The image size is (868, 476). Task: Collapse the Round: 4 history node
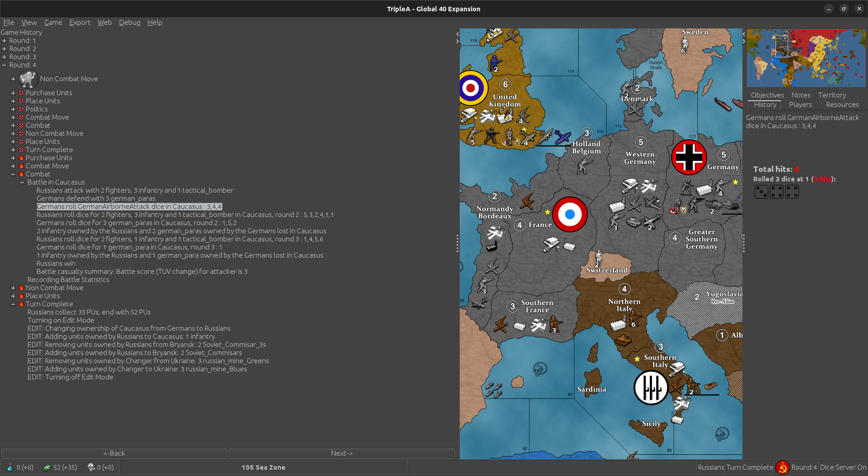click(4, 65)
